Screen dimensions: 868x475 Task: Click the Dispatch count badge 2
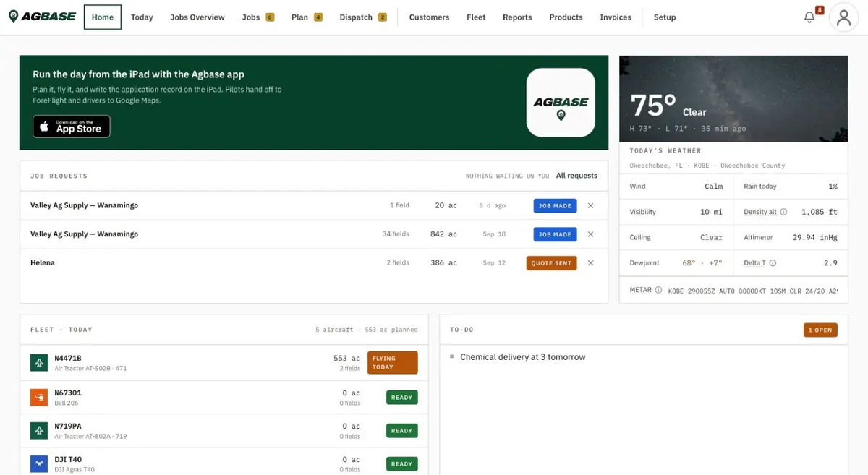pos(383,17)
